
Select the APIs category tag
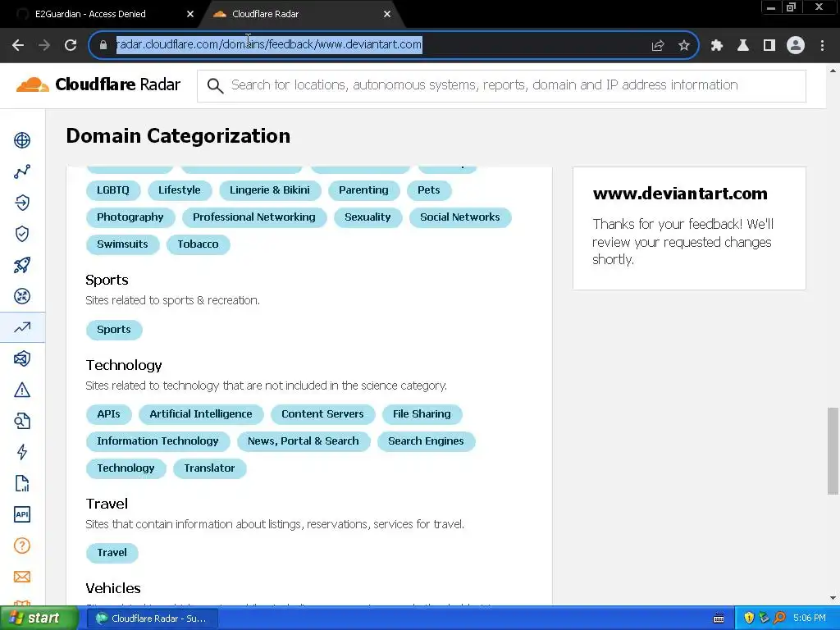click(109, 414)
